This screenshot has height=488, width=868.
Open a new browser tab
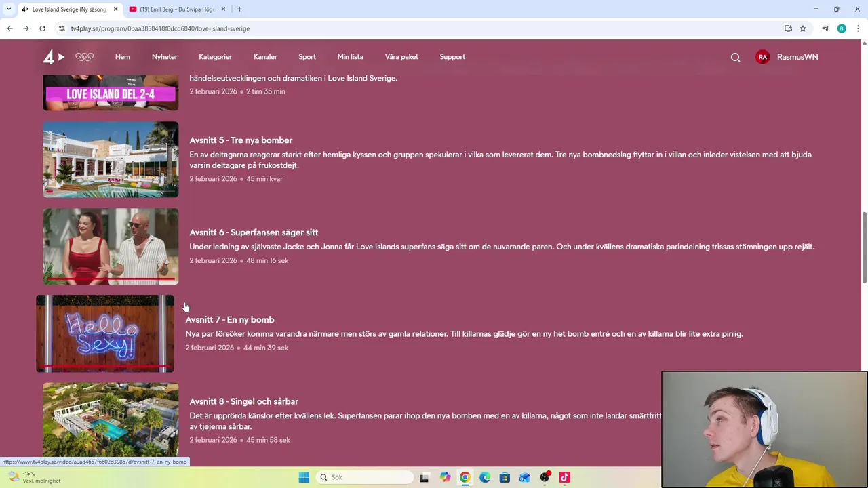pyautogui.click(x=239, y=9)
